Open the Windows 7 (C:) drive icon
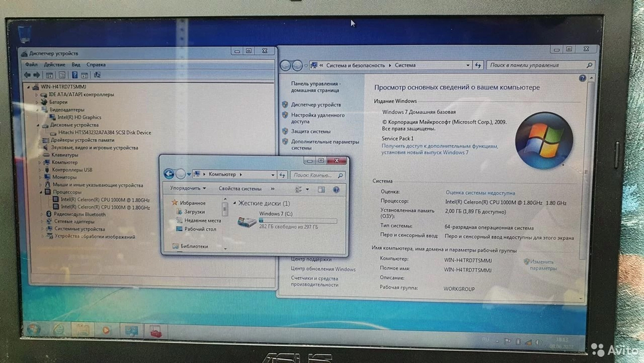 [247, 222]
